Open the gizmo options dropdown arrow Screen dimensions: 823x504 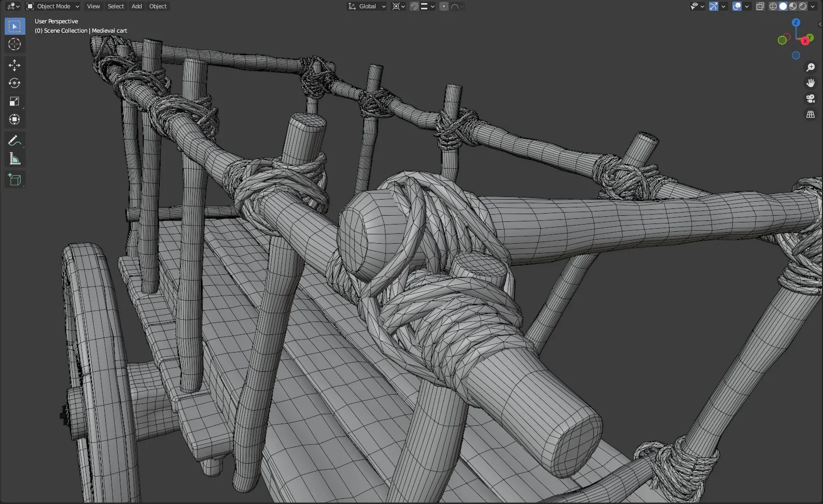pyautogui.click(x=723, y=6)
